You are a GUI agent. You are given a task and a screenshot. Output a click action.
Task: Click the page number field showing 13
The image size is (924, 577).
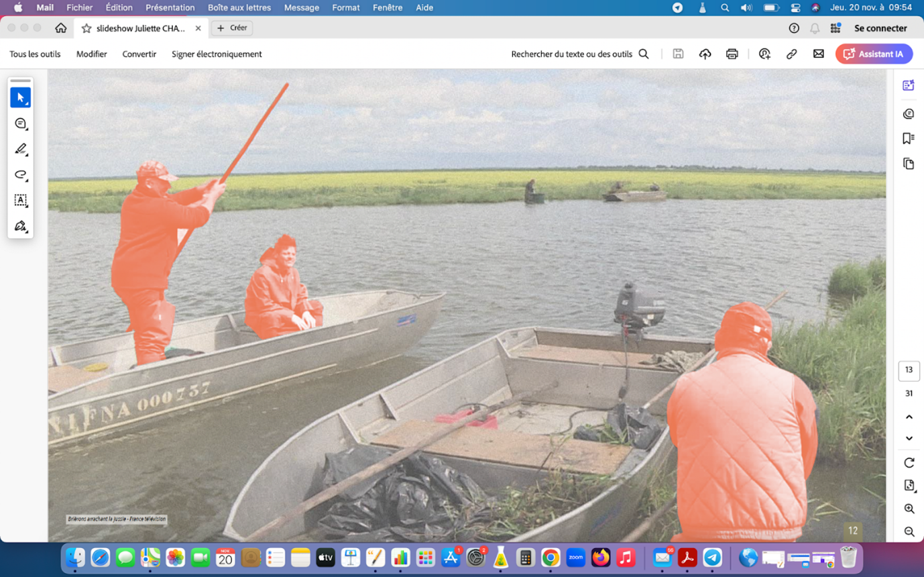[909, 370]
